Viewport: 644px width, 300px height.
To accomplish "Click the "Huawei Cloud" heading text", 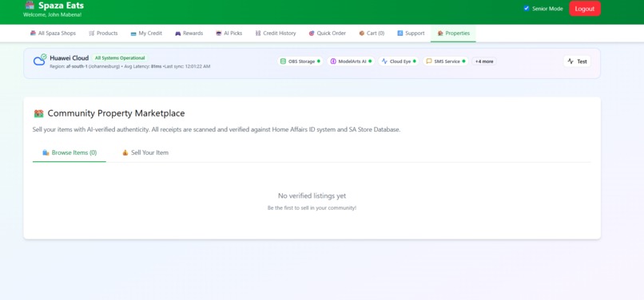I will coord(69,58).
